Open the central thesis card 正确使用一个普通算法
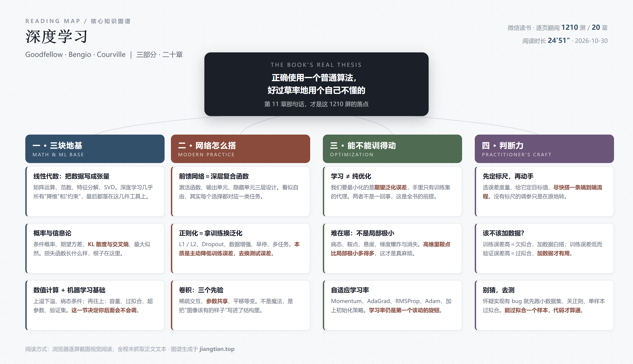Screen dimensions: 633x364 coord(316,84)
